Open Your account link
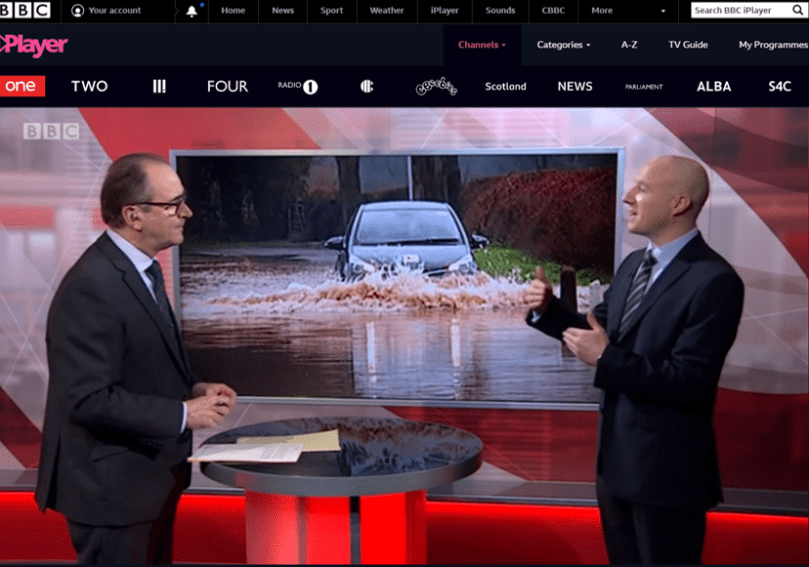The height and width of the screenshot is (567, 809). pyautogui.click(x=107, y=11)
